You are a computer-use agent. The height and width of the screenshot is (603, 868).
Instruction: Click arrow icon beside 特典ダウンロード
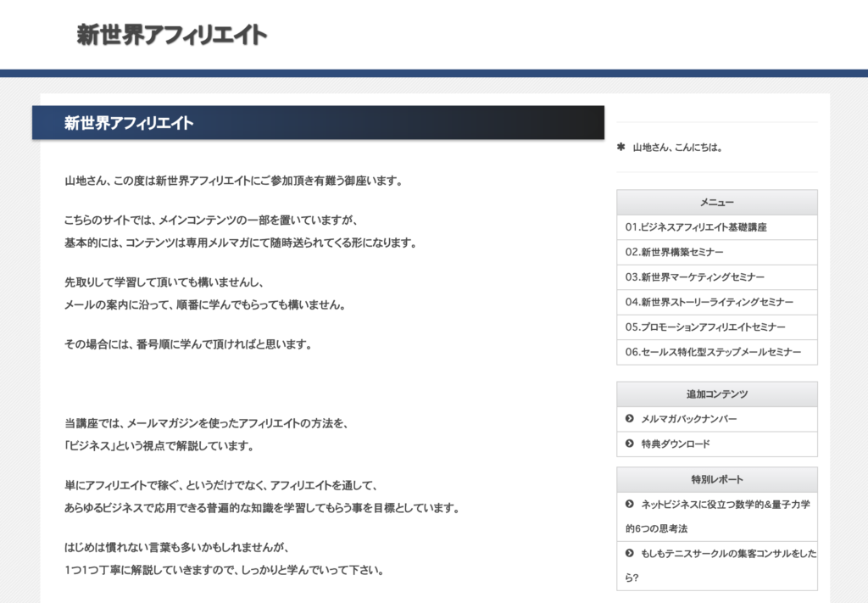click(x=630, y=444)
